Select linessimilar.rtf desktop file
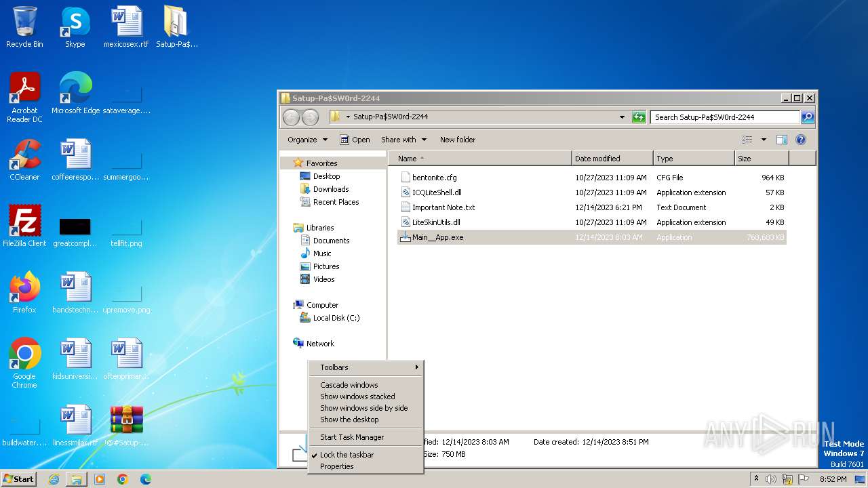 75,426
